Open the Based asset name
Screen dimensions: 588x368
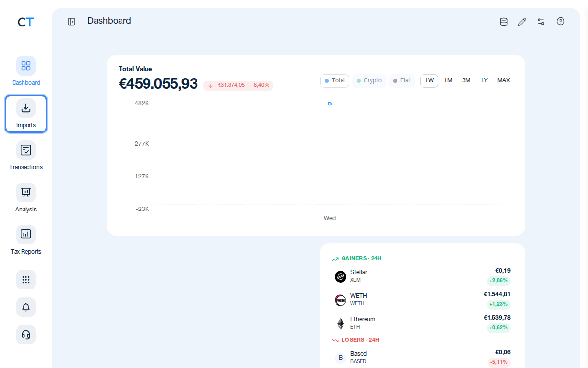click(x=358, y=354)
